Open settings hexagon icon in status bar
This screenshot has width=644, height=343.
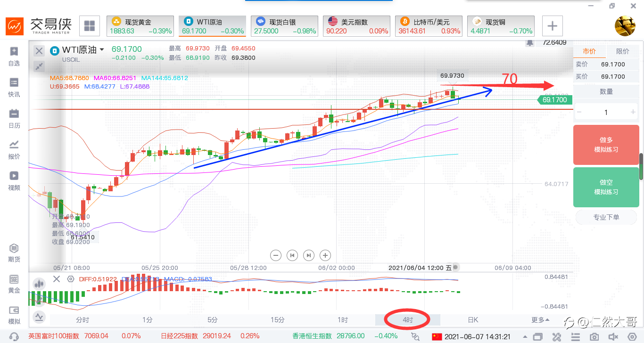point(632,336)
